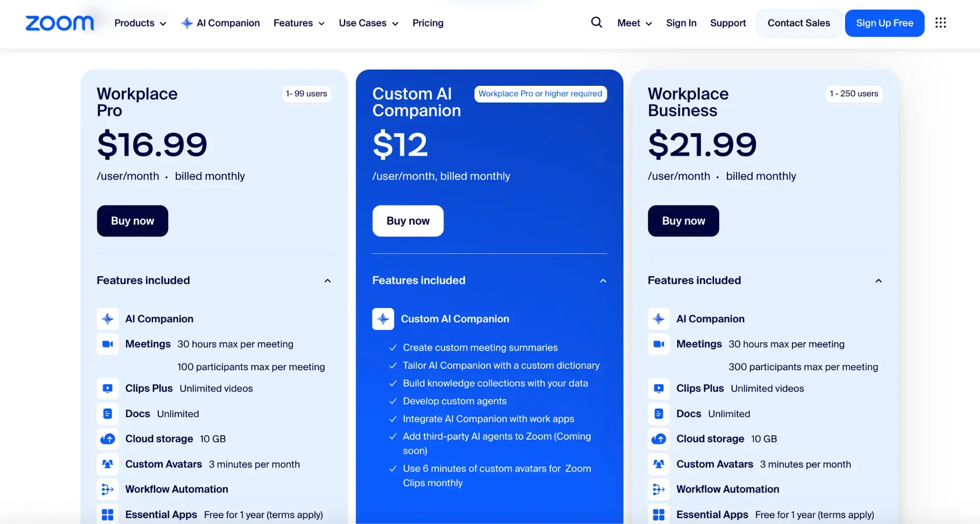This screenshot has height=524, width=980.
Task: Open the search magnifier icon
Action: click(x=596, y=22)
